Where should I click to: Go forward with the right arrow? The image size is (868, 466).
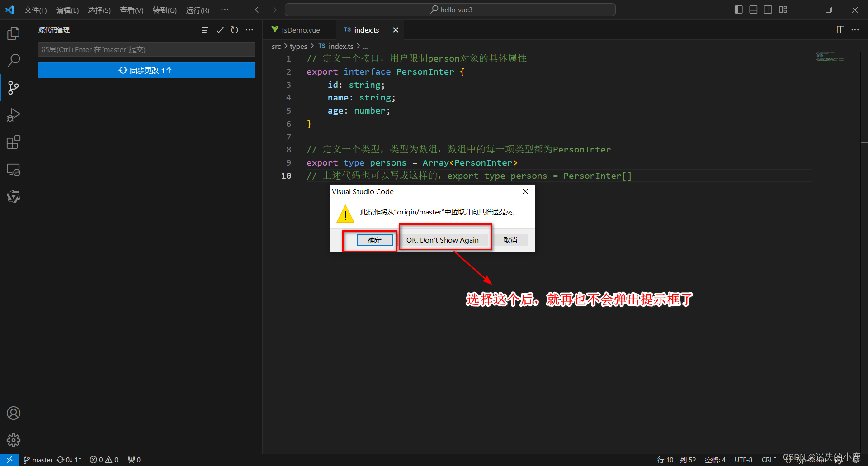tap(273, 10)
